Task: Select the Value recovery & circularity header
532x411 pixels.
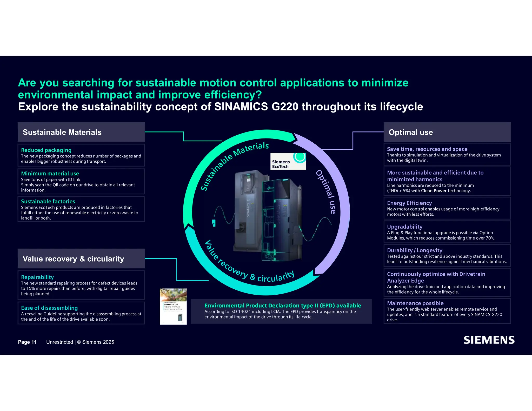Action: [x=81, y=258]
